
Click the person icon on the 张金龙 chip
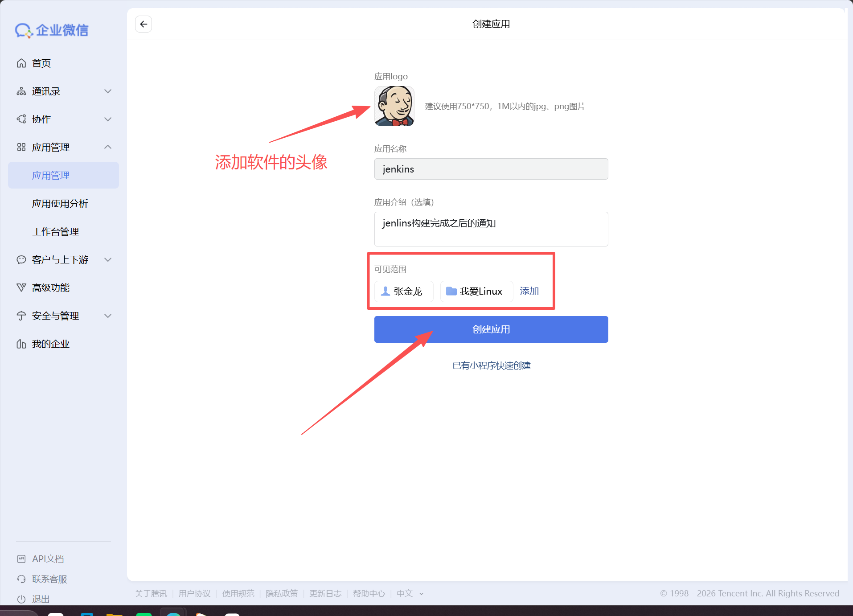[385, 291]
